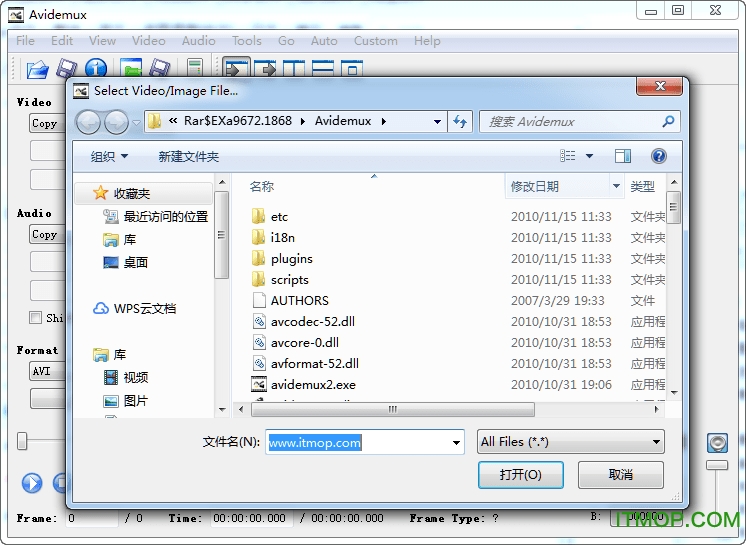This screenshot has height=545, width=746.
Task: Select 视频 library in sidebar
Action: [126, 378]
